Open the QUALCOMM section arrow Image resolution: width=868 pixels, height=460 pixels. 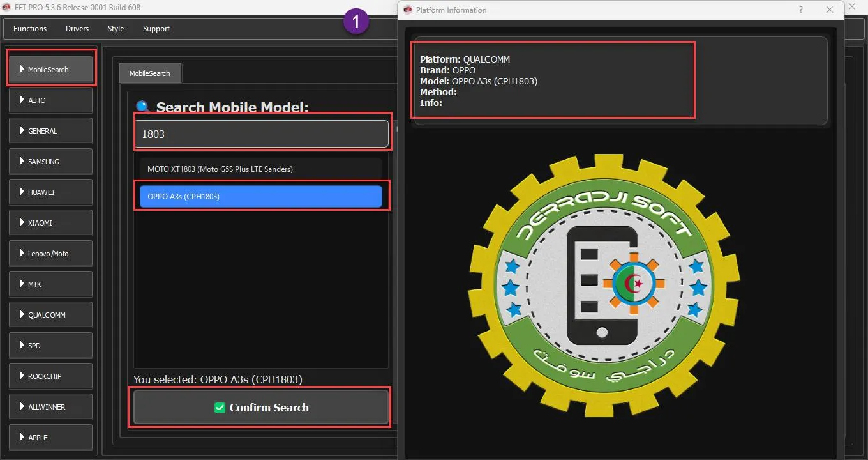pyautogui.click(x=22, y=315)
